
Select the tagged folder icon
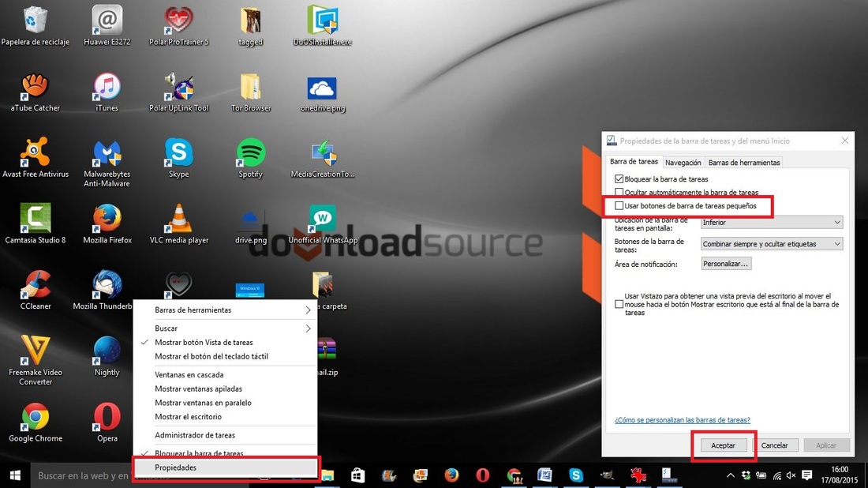[251, 25]
